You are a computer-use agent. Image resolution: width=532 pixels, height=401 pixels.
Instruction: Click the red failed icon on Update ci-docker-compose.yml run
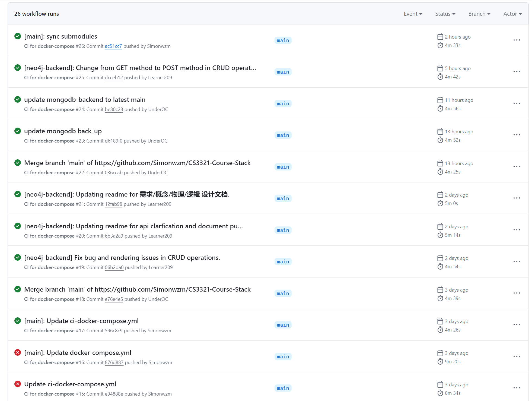pos(18,384)
